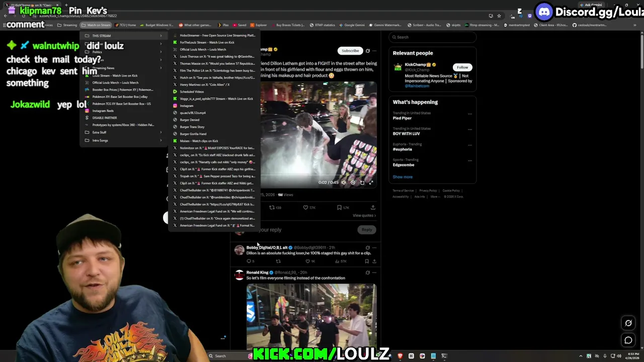
Task: Open Instagram bookmark in the submenu
Action: [214, 106]
